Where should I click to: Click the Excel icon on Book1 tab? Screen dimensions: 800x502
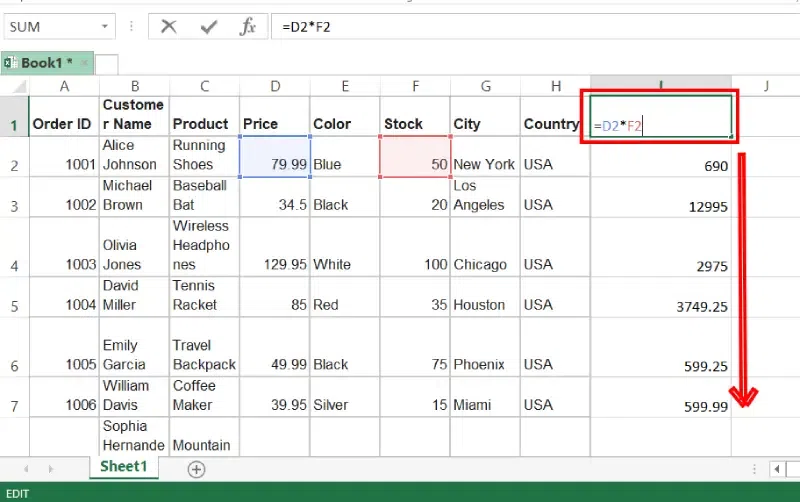point(10,63)
